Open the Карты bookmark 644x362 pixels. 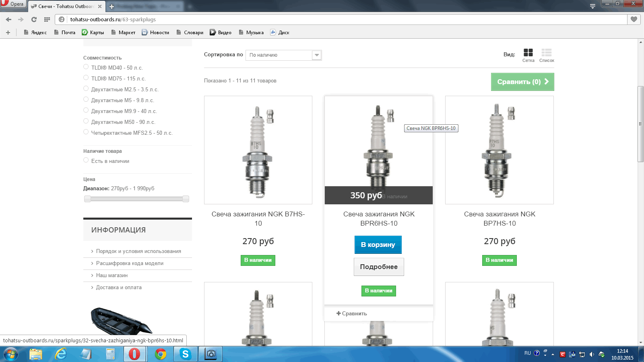(93, 33)
